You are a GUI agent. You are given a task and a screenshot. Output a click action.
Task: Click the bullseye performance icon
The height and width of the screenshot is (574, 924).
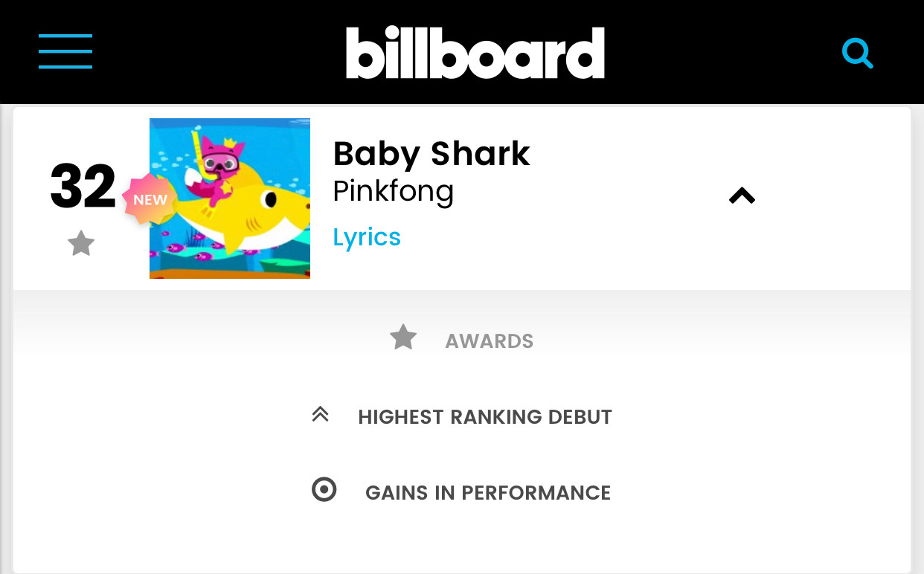tap(324, 490)
